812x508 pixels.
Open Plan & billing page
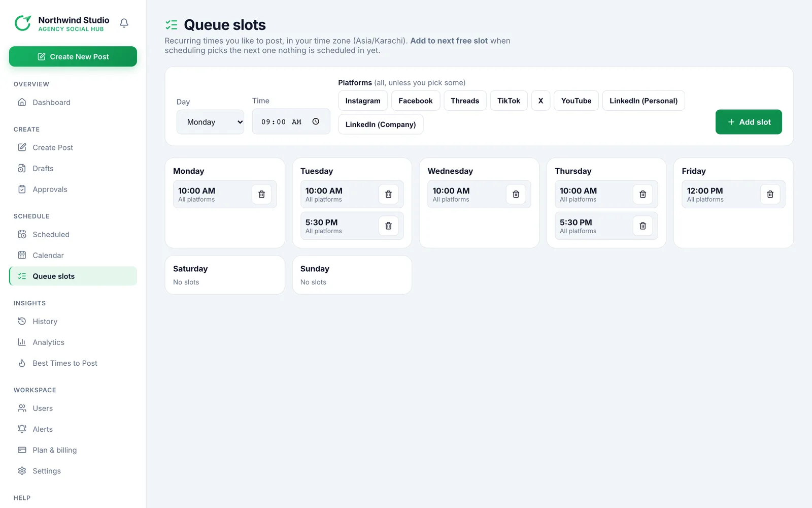point(73,450)
